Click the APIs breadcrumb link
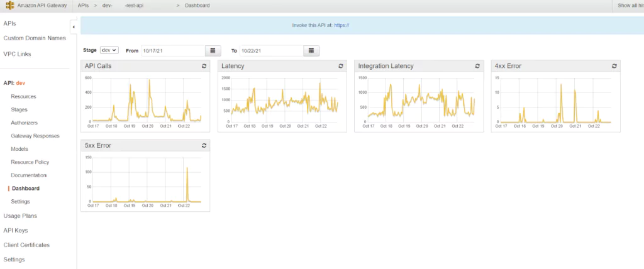 pyautogui.click(x=83, y=6)
